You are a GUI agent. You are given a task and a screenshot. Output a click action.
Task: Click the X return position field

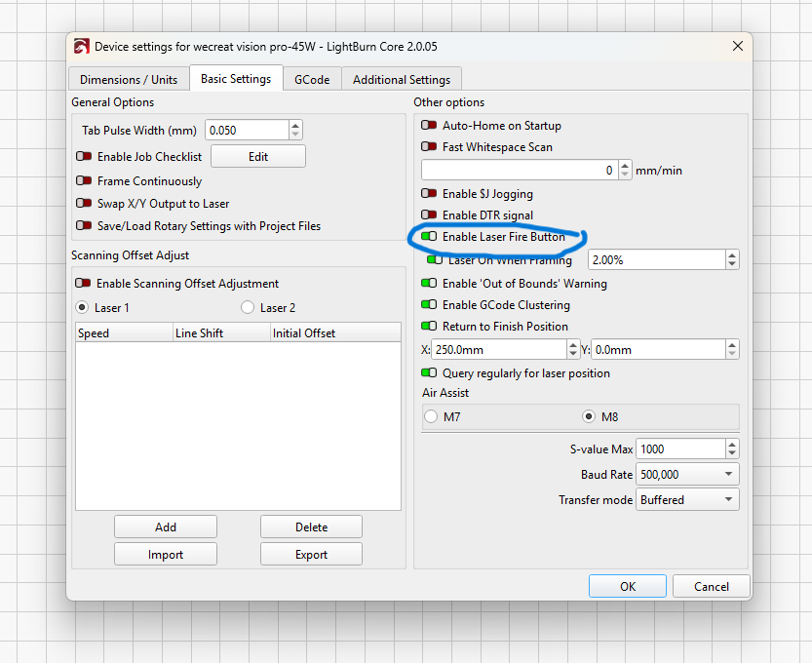pyautogui.click(x=497, y=350)
